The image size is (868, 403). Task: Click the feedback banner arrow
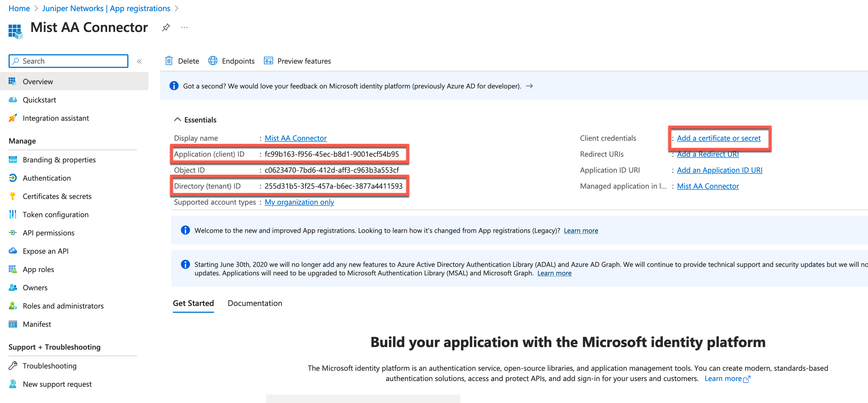click(x=529, y=86)
